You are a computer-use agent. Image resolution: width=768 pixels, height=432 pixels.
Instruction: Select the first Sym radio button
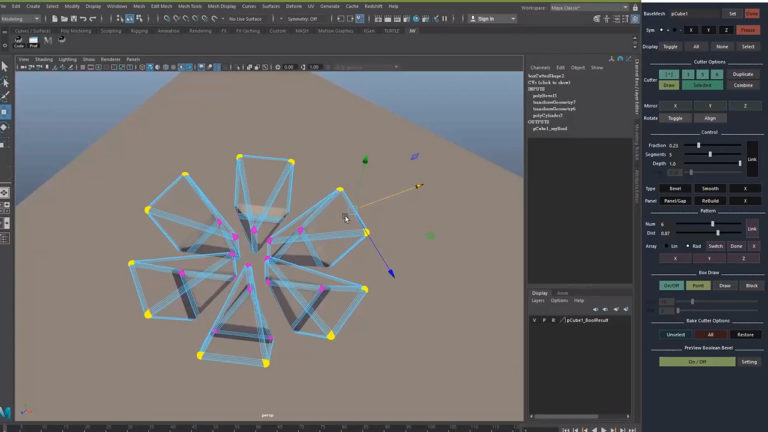(661, 30)
